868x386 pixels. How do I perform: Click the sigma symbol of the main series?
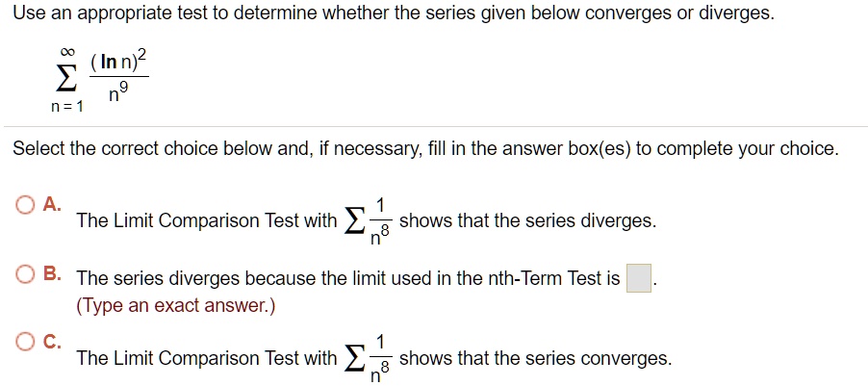[x=65, y=81]
